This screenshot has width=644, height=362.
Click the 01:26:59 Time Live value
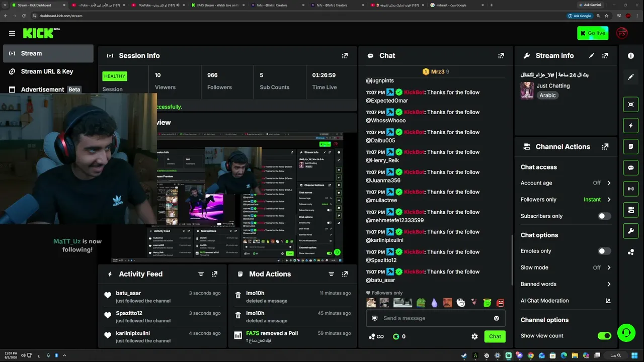(324, 75)
